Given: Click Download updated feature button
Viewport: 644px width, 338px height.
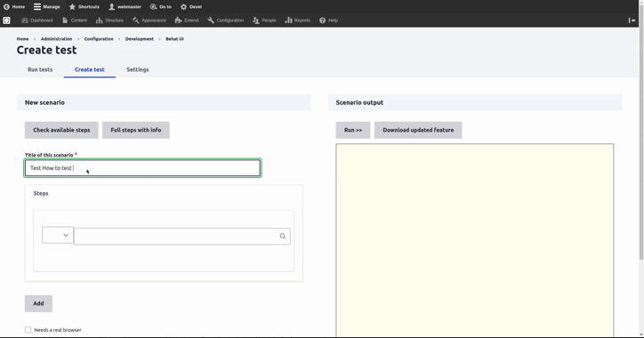Looking at the screenshot, I should click(x=418, y=130).
